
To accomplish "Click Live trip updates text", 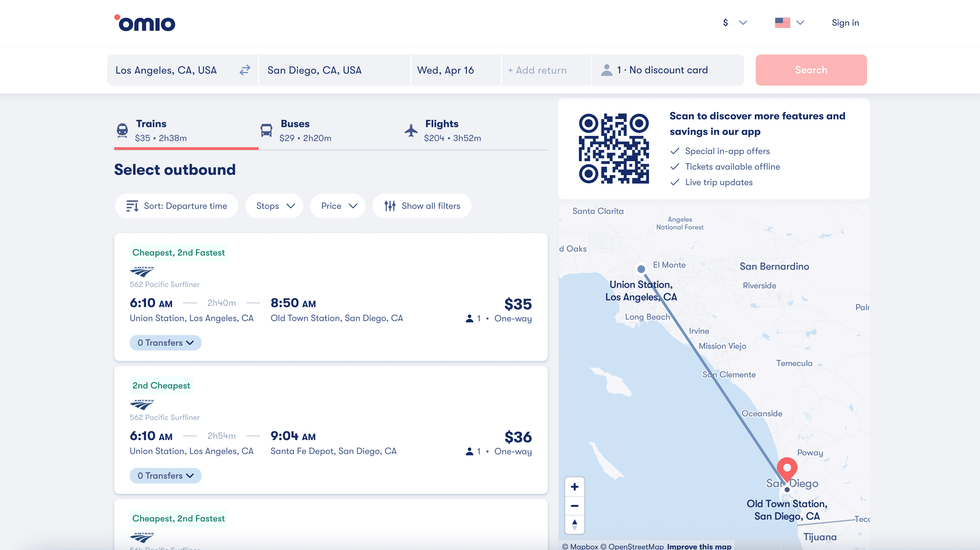I will coord(719,183).
